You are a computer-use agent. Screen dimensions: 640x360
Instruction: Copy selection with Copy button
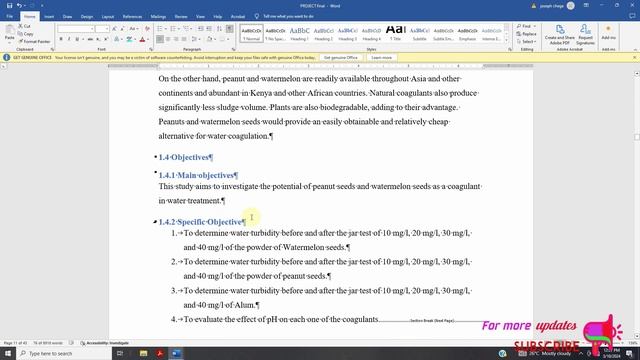pos(25,34)
